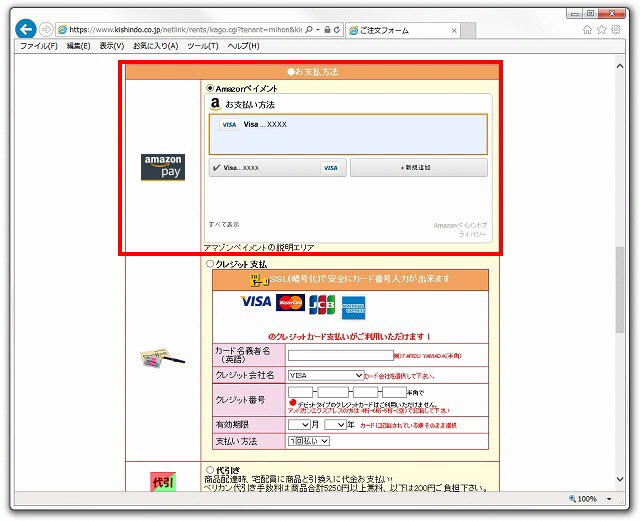
Task: Select the 代引き radio button
Action: (210, 470)
